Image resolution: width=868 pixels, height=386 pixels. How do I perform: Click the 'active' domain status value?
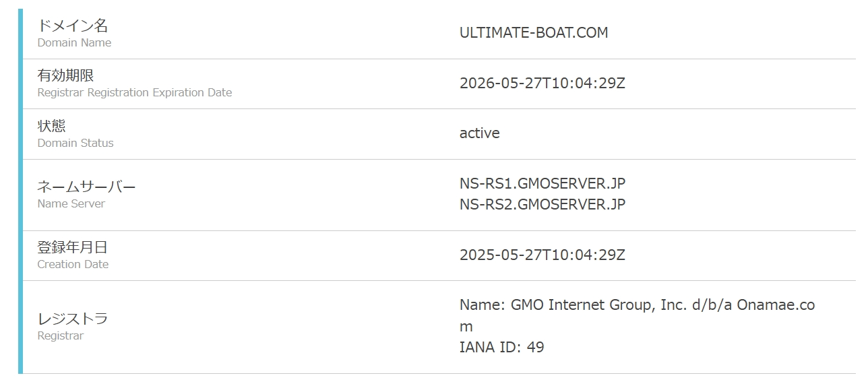[479, 133]
